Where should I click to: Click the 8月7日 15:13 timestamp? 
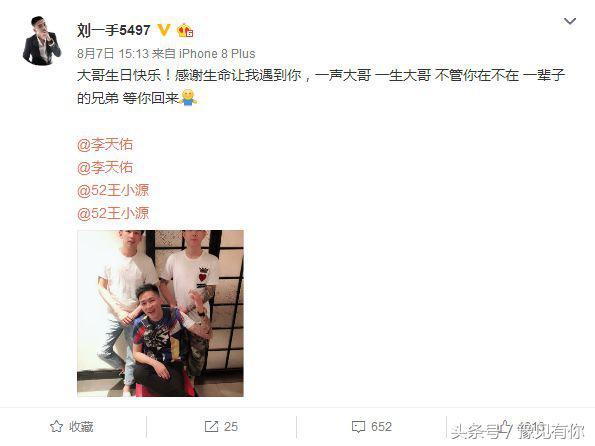(113, 54)
